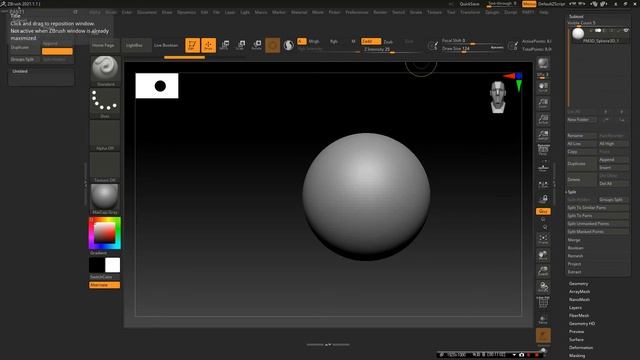Select the Move transform tool in top shelf
This screenshot has width=640, height=360.
(224, 45)
